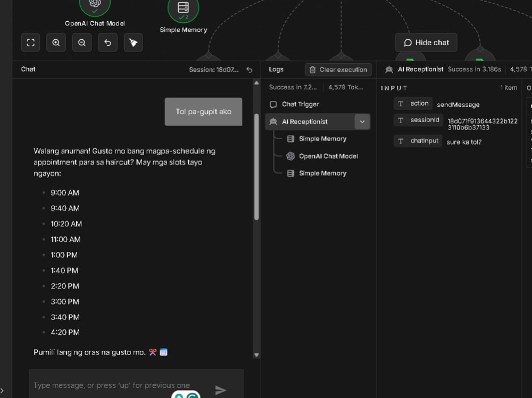Click the AI Receptionist robot icon in header
The height and width of the screenshot is (398, 532).
point(389,70)
